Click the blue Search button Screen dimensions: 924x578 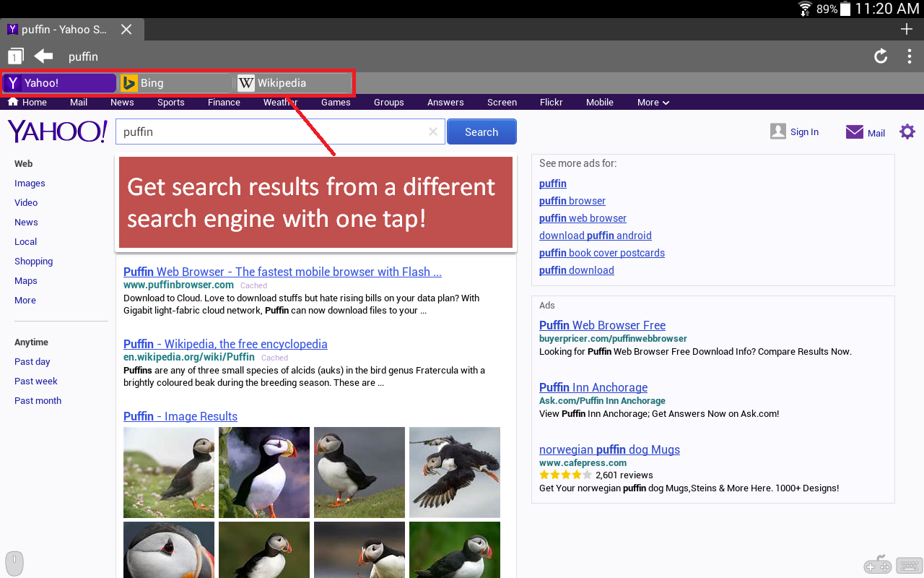(x=481, y=132)
